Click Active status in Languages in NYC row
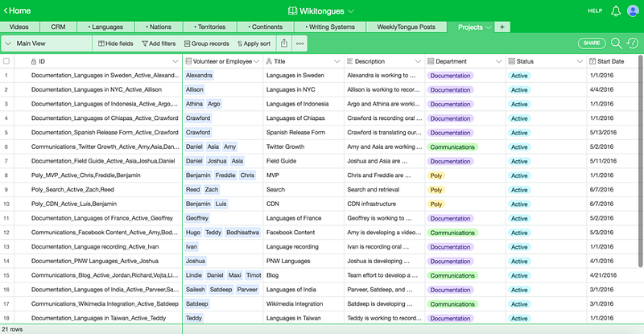 pyautogui.click(x=519, y=90)
